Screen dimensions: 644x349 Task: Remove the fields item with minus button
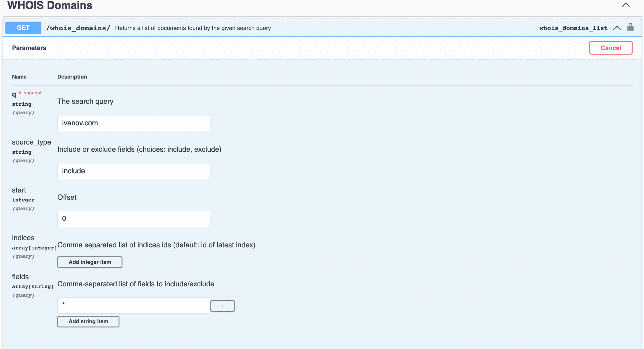(222, 306)
